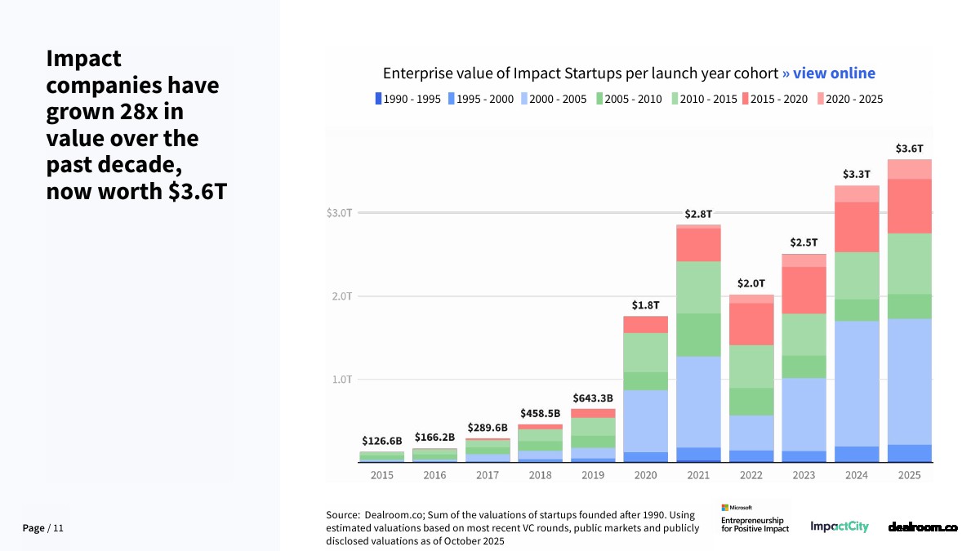The width and height of the screenshot is (980, 551).
Task: Hide the 2005 - 2010 legend series
Action: pos(627,99)
